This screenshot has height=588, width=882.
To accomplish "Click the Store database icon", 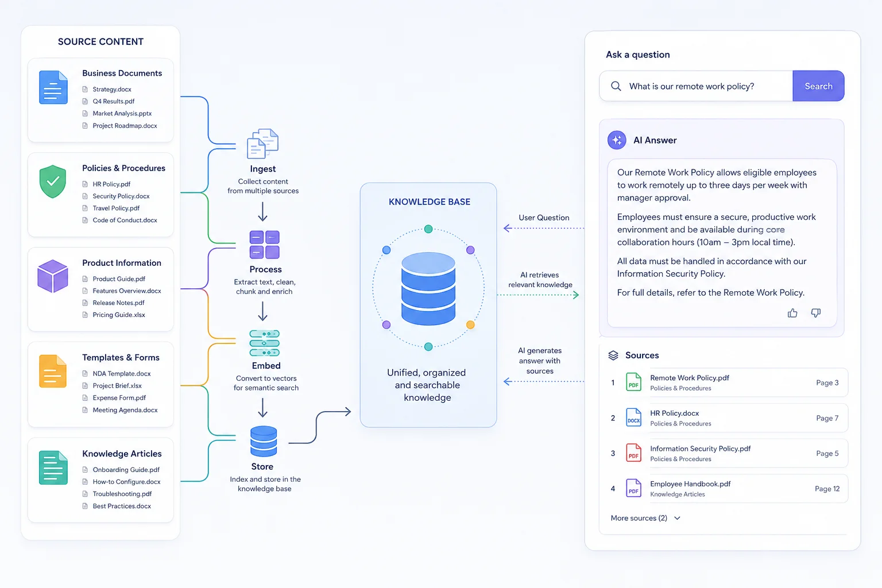I will tap(264, 441).
